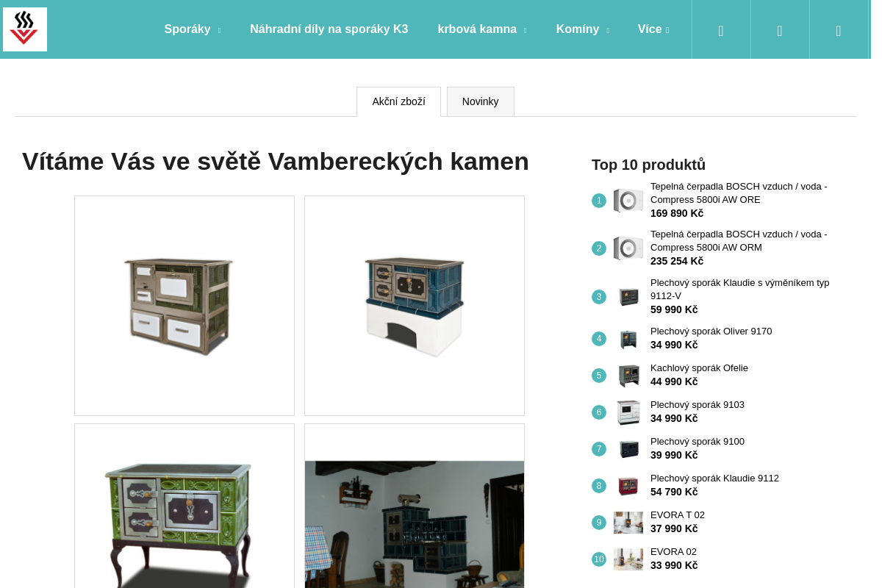The image size is (882, 588).
Task: Click thumbnail of BOSCH AW ORE heat pump
Action: (628, 201)
